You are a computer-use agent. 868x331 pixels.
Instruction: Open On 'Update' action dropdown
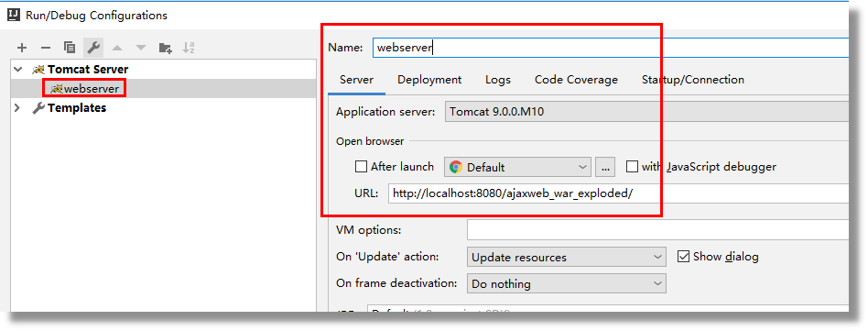566,258
